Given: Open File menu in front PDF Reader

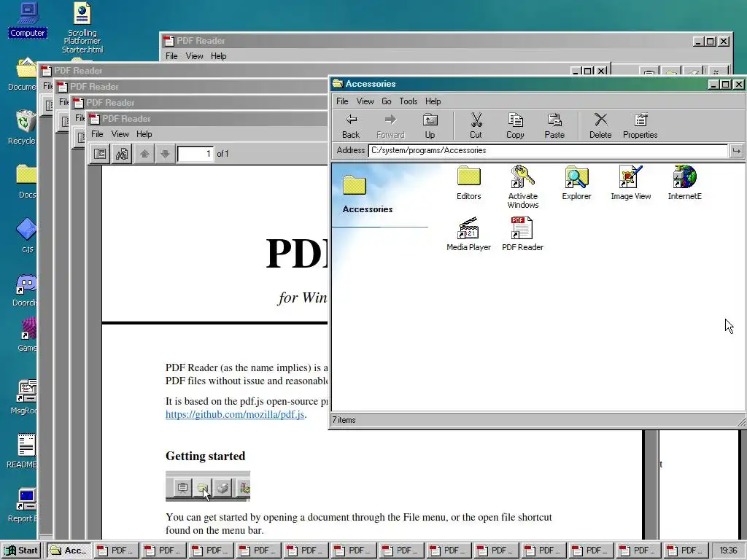Looking at the screenshot, I should pyautogui.click(x=97, y=134).
